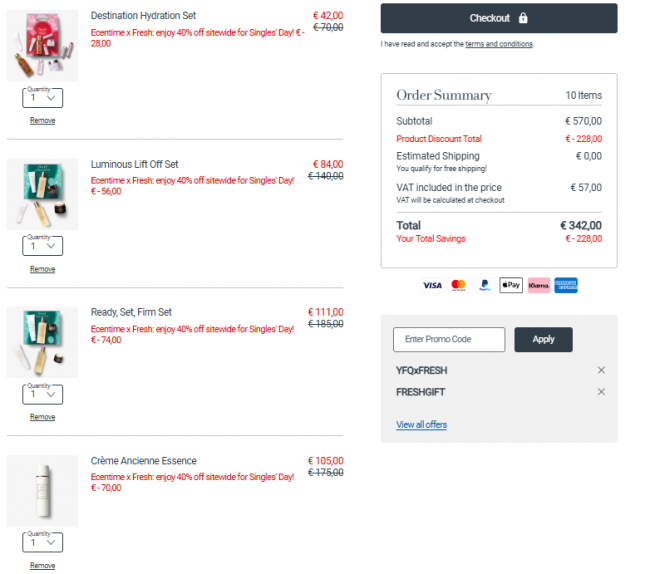Click the PayPal payment icon

pos(485,285)
